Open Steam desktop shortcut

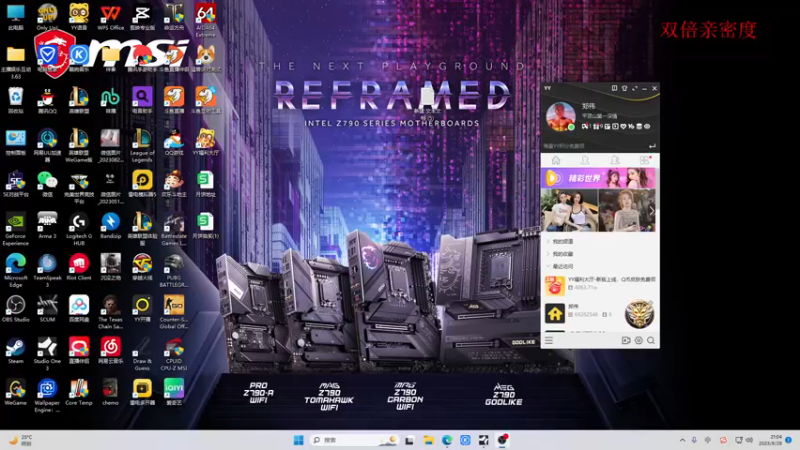point(16,351)
